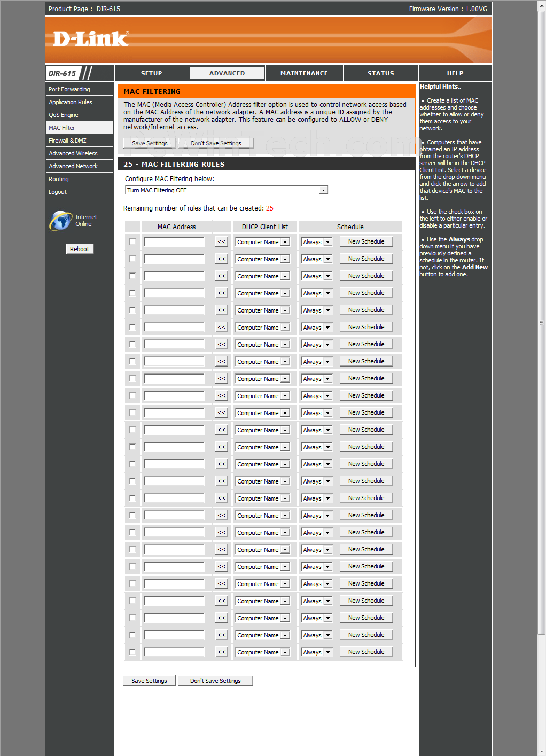The width and height of the screenshot is (546, 756).
Task: Switch to the ADVANCED tab
Action: click(x=227, y=73)
